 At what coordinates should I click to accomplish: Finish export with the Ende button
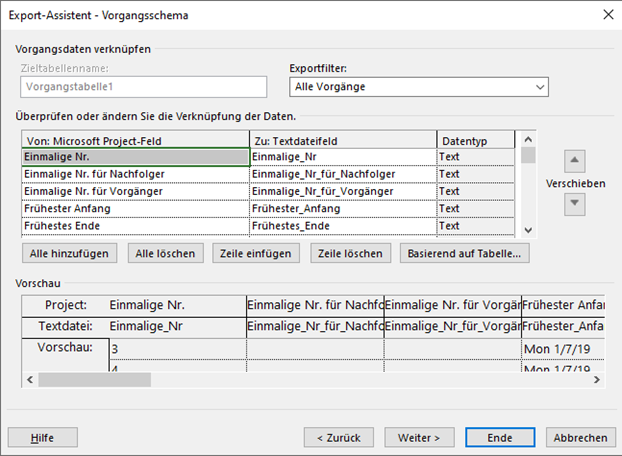[x=500, y=438]
